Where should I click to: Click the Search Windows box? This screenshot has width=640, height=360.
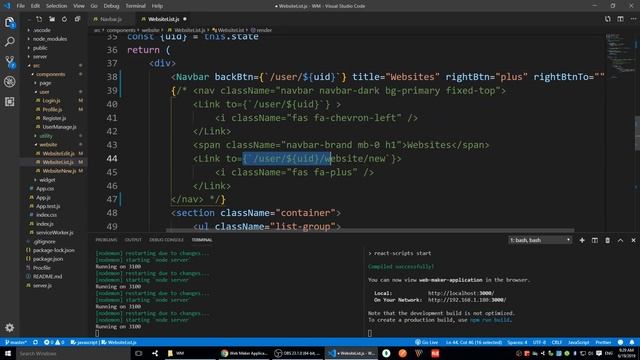(x=73, y=353)
